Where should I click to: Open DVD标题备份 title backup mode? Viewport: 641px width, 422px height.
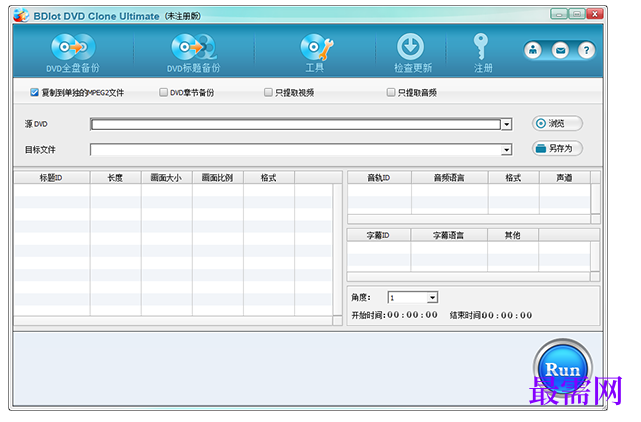click(194, 54)
